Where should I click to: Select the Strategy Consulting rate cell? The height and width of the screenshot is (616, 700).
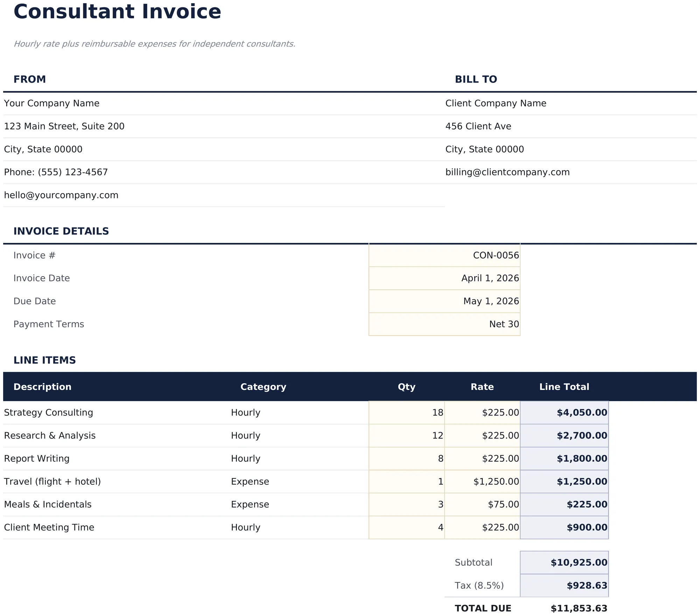(x=482, y=413)
